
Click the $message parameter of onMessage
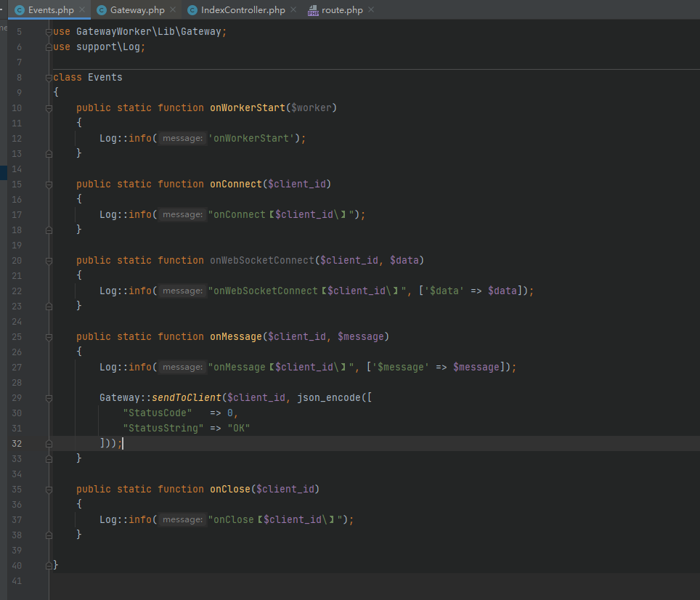(x=361, y=336)
